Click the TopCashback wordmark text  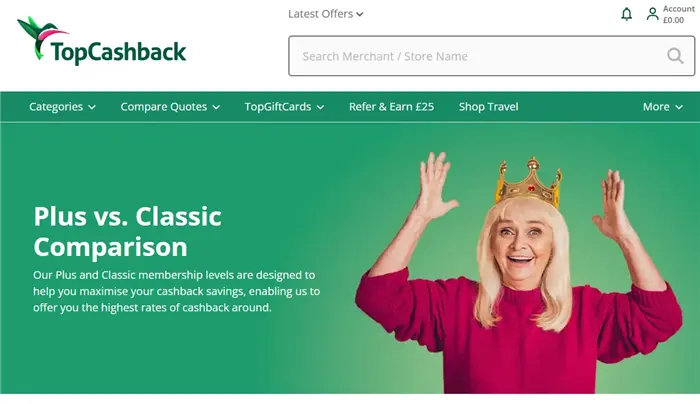[118, 52]
